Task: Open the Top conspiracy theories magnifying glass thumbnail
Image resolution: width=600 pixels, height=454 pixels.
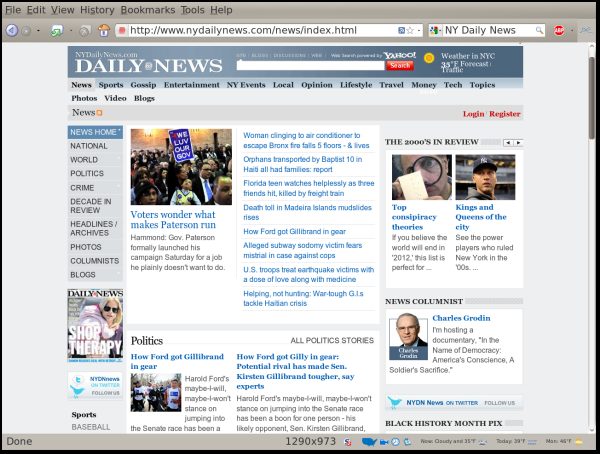Action: click(422, 177)
